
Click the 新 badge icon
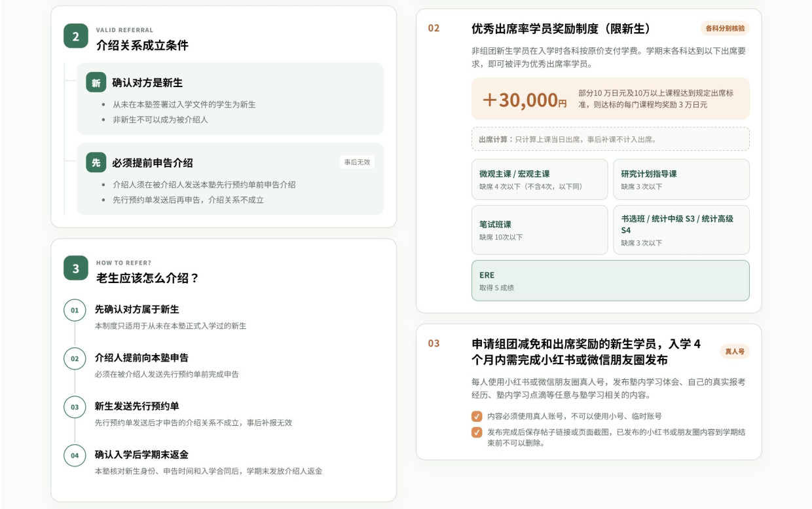pos(96,83)
